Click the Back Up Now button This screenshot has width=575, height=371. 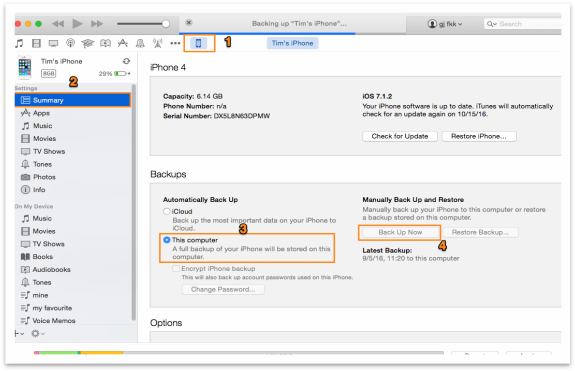coord(400,232)
